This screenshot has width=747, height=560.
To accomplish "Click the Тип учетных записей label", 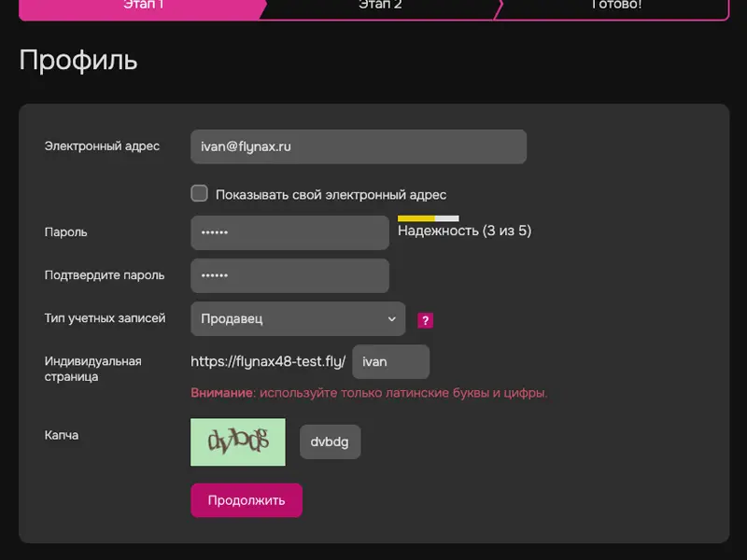I will click(x=105, y=318).
